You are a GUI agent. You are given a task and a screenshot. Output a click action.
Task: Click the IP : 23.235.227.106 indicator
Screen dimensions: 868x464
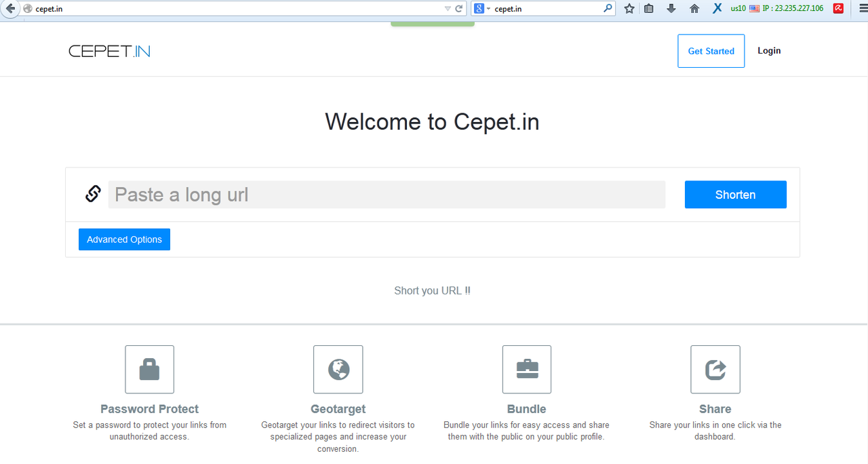point(793,9)
